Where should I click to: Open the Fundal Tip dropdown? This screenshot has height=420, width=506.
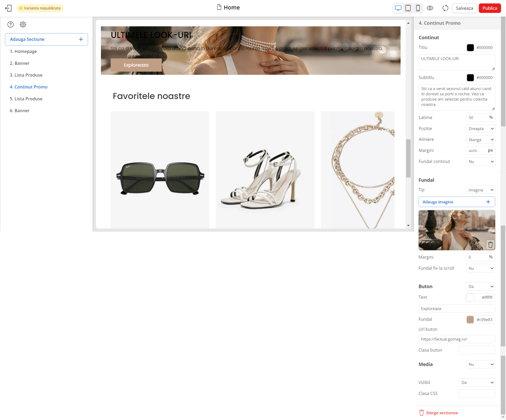[480, 190]
